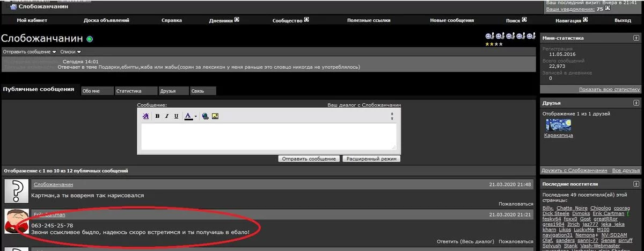Open the Списки dropdown
The image size is (644, 251).
tap(70, 52)
